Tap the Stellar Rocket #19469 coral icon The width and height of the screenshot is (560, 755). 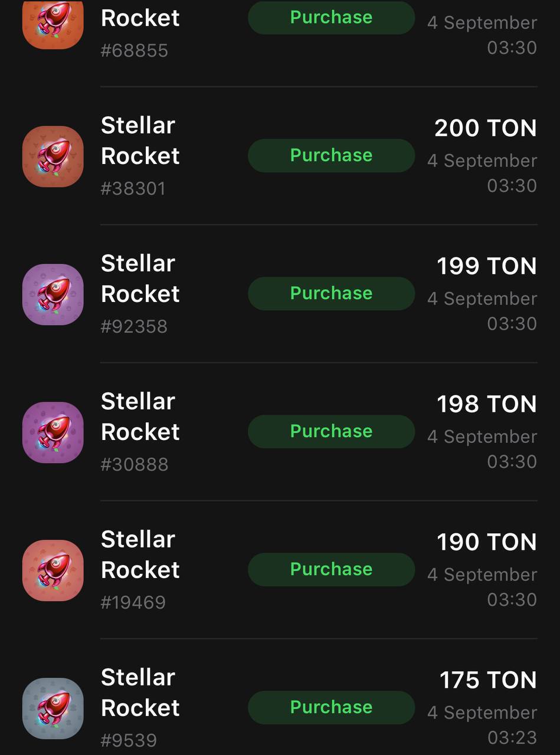point(53,570)
